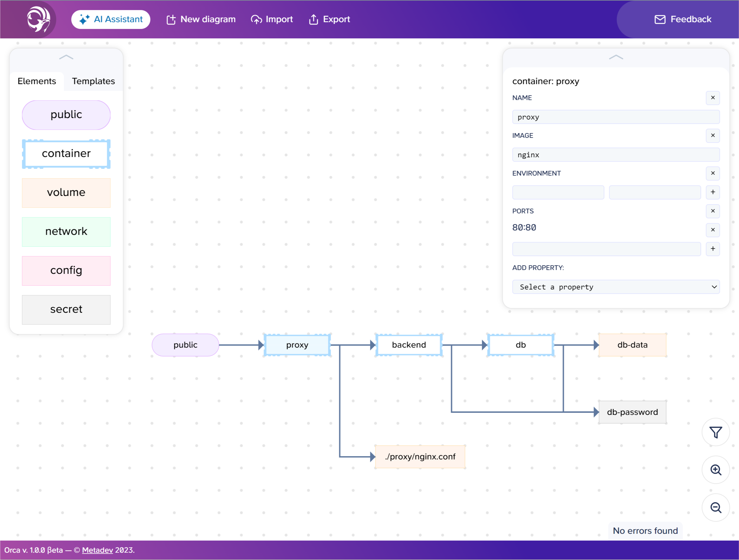Click the remove port 80:80 button
The width and height of the screenshot is (739, 560).
[x=713, y=230]
